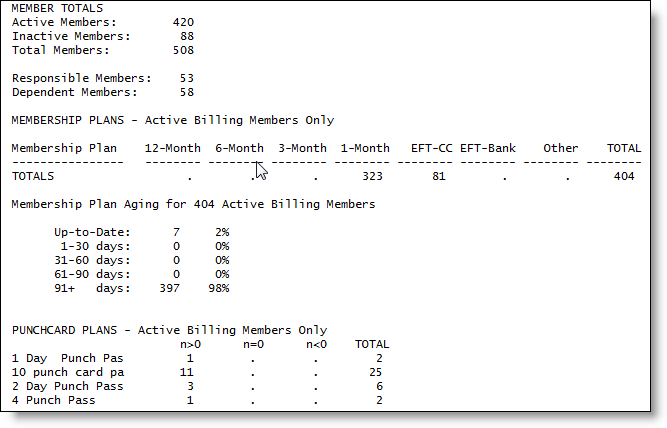Select the 10 punch card plan row
667x428 pixels.
[67, 372]
